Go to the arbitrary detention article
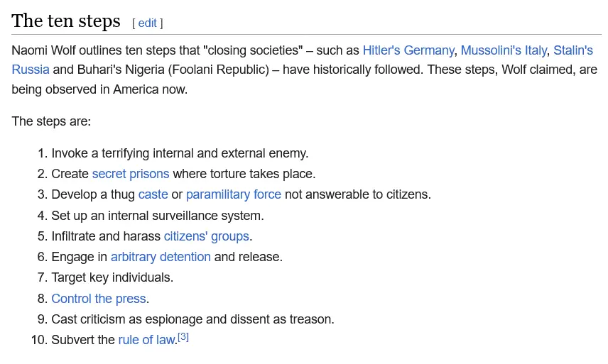Image resolution: width=608 pixels, height=364 pixels. pyautogui.click(x=161, y=257)
